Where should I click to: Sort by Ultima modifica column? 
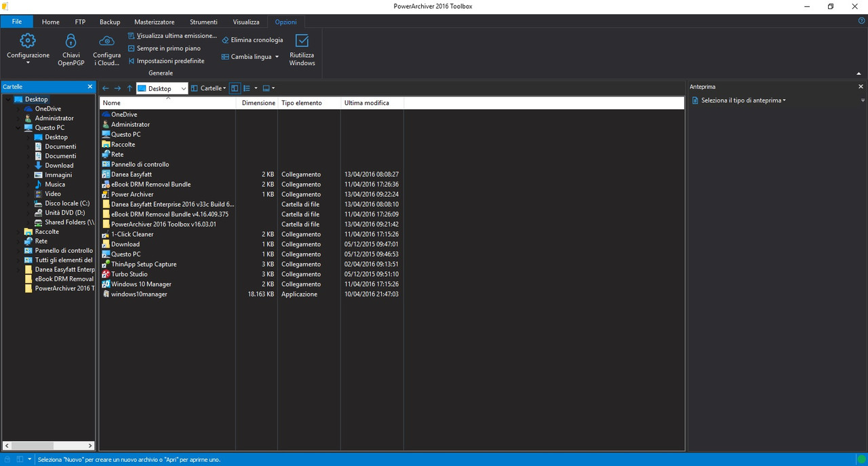click(372, 103)
